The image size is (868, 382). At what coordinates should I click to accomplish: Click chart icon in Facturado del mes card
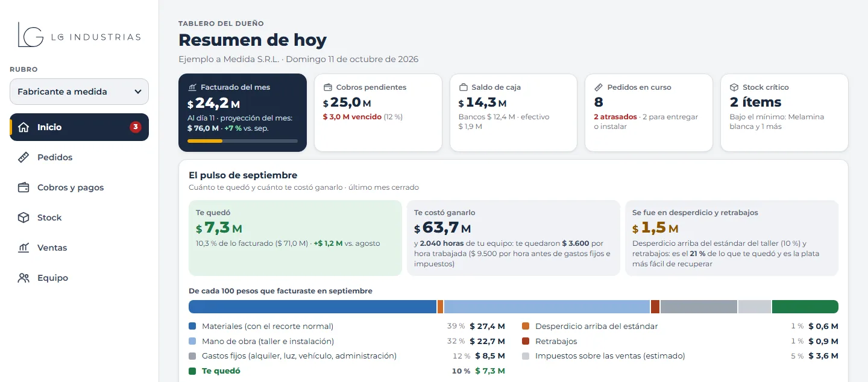click(x=192, y=87)
